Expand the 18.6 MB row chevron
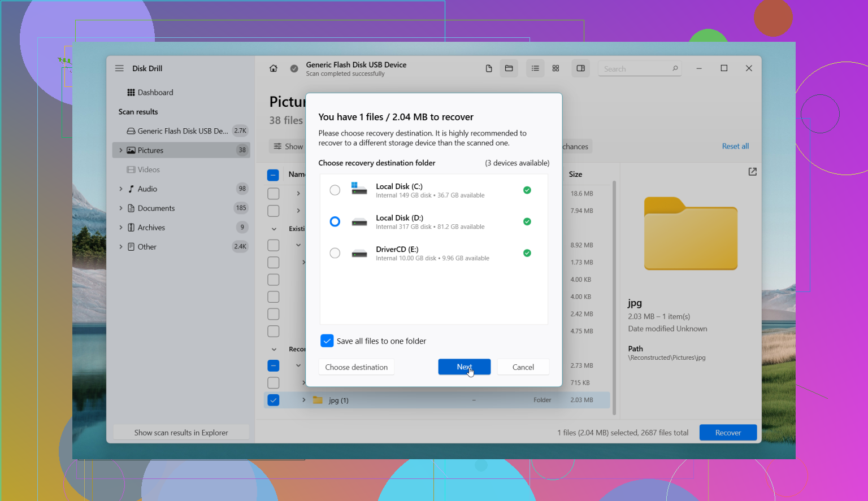Image resolution: width=868 pixels, height=501 pixels. point(298,194)
